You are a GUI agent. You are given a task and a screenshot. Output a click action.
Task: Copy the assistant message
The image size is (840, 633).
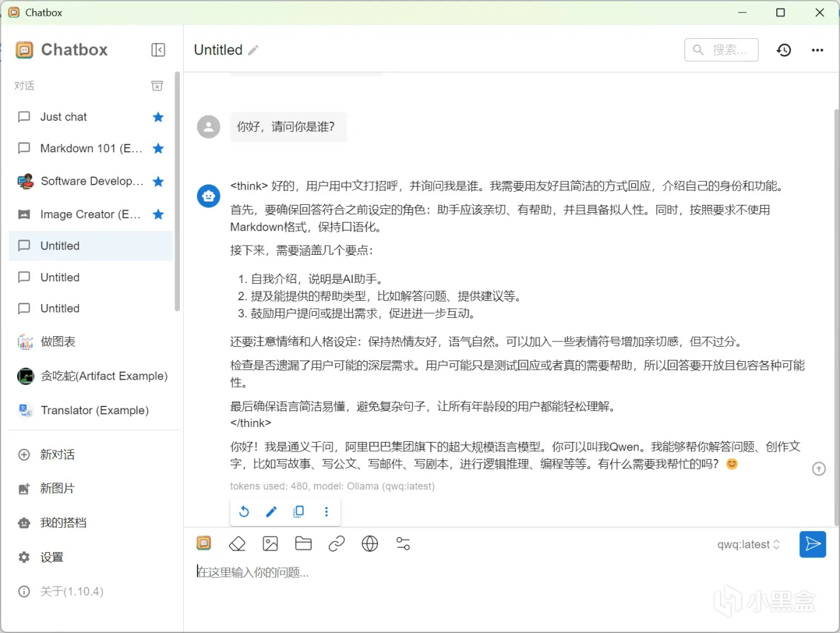[299, 512]
